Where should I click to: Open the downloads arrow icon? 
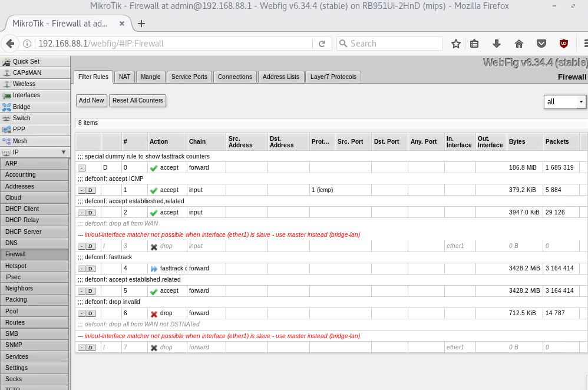[497, 44]
